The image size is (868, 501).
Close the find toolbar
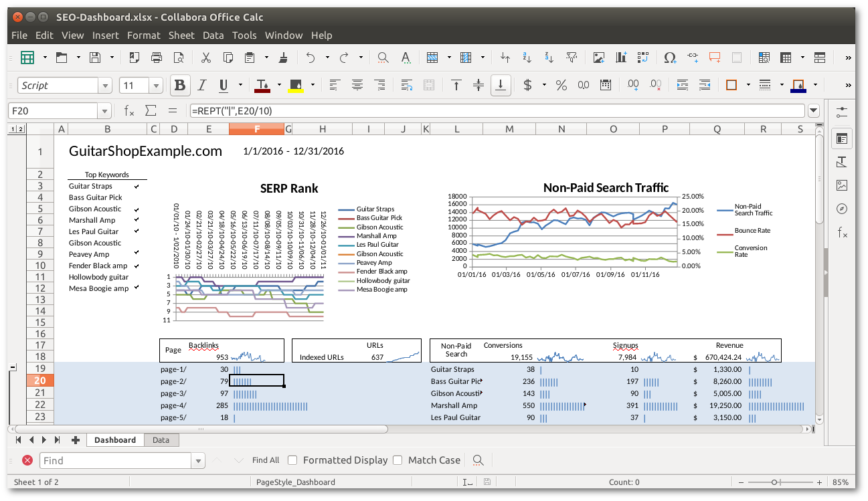(x=27, y=460)
